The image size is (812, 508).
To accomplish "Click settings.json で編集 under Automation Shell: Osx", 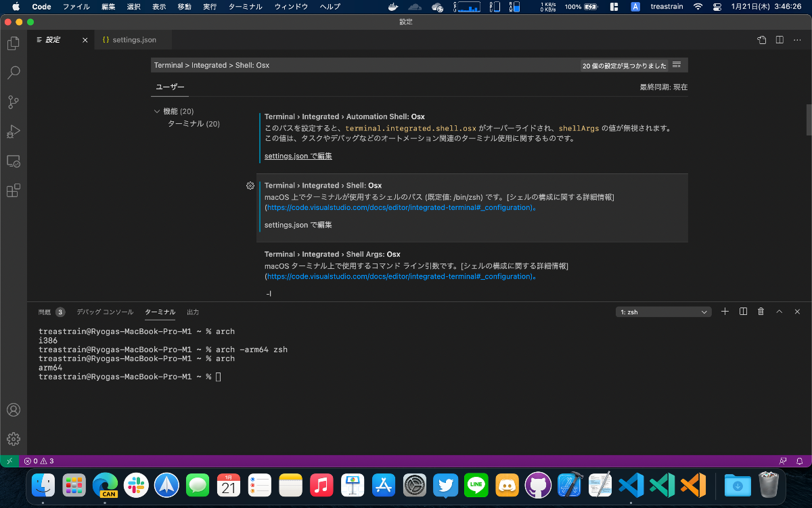I will pos(298,156).
